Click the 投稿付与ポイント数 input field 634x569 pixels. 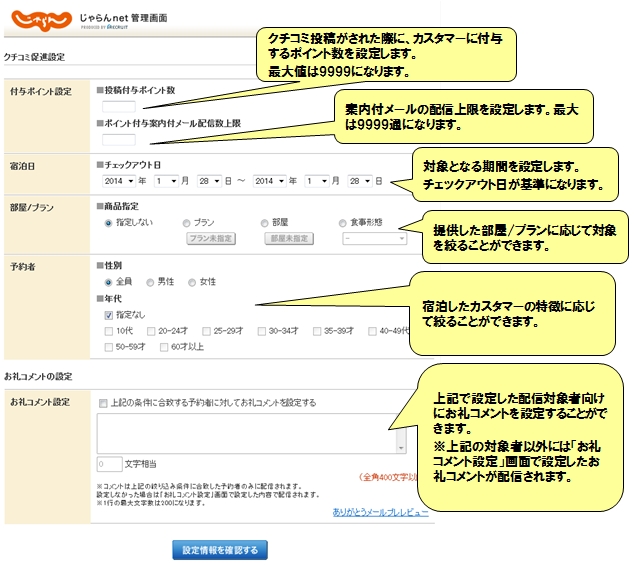point(119,105)
